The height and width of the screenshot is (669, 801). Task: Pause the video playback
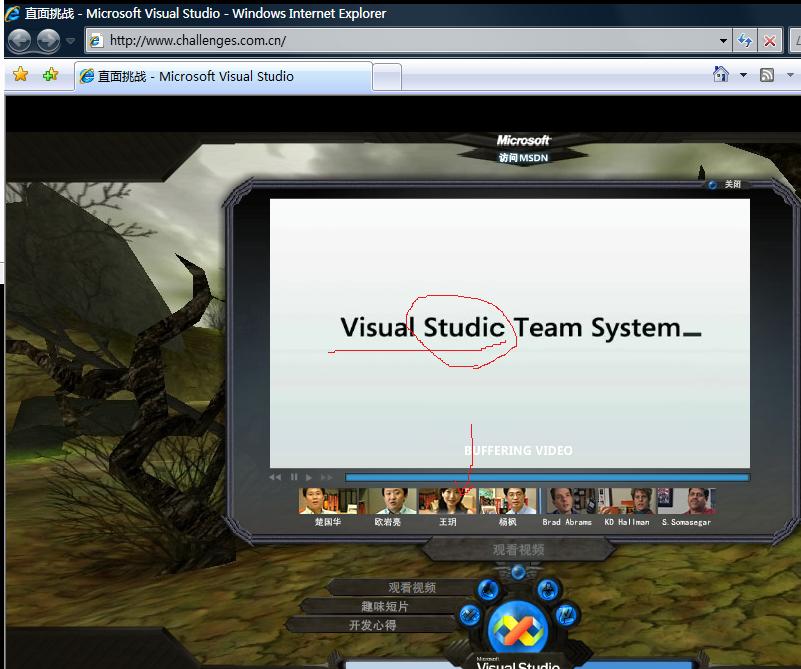pos(294,478)
